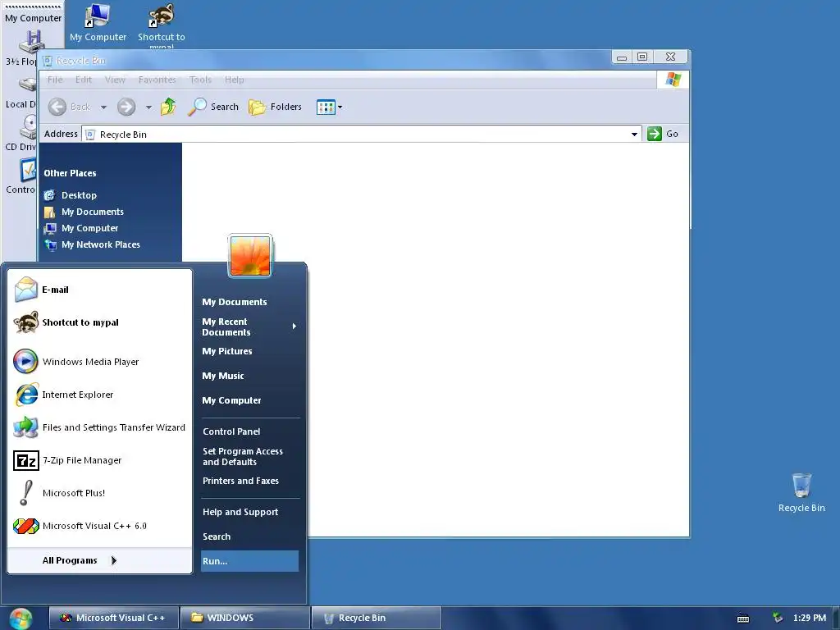The image size is (840, 630).
Task: Click the Address bar field
Action: tap(362, 134)
